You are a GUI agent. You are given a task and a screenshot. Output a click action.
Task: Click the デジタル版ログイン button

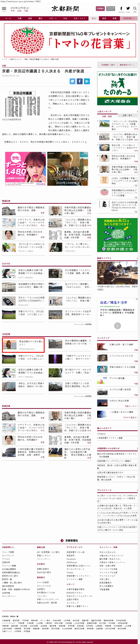(111, 9)
